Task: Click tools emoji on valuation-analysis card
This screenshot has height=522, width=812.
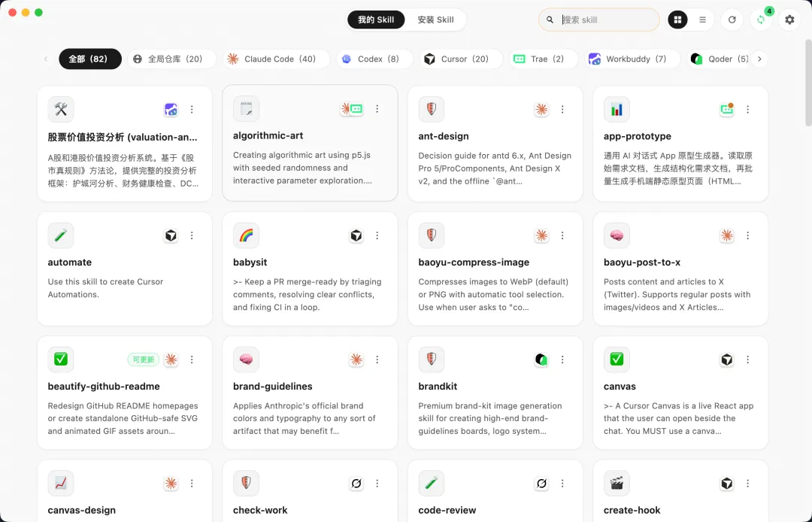Action: tap(61, 109)
